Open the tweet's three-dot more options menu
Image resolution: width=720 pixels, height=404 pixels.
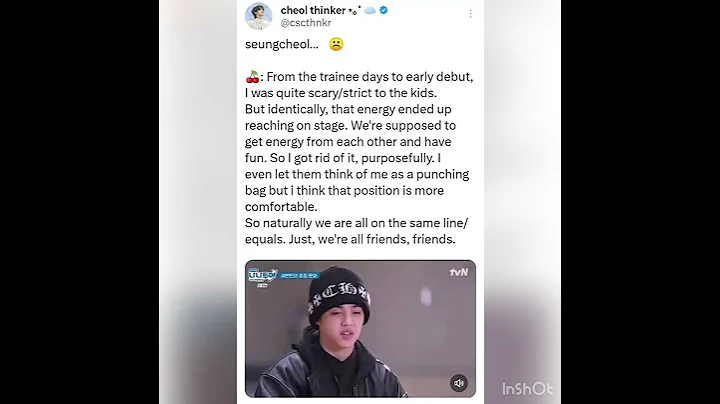click(470, 14)
